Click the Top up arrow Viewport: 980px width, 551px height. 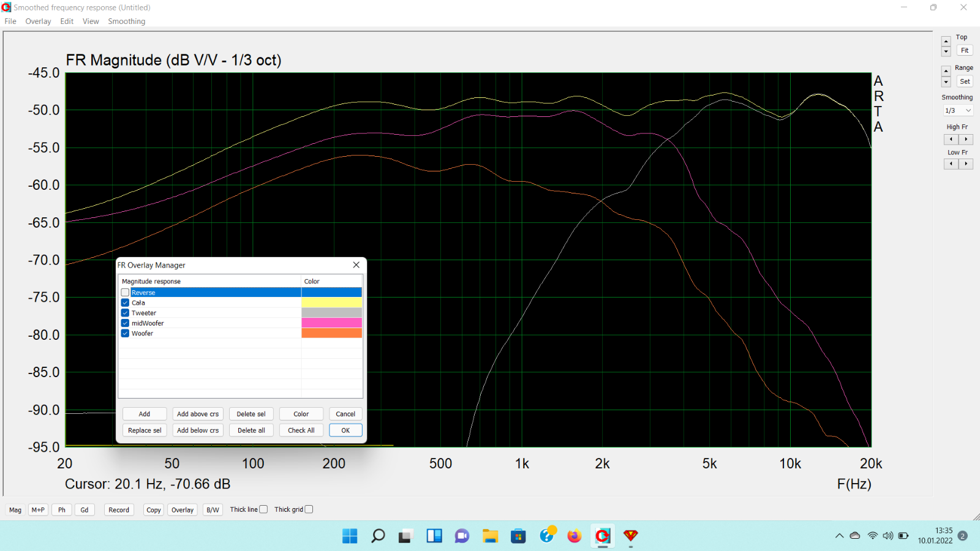click(x=946, y=42)
